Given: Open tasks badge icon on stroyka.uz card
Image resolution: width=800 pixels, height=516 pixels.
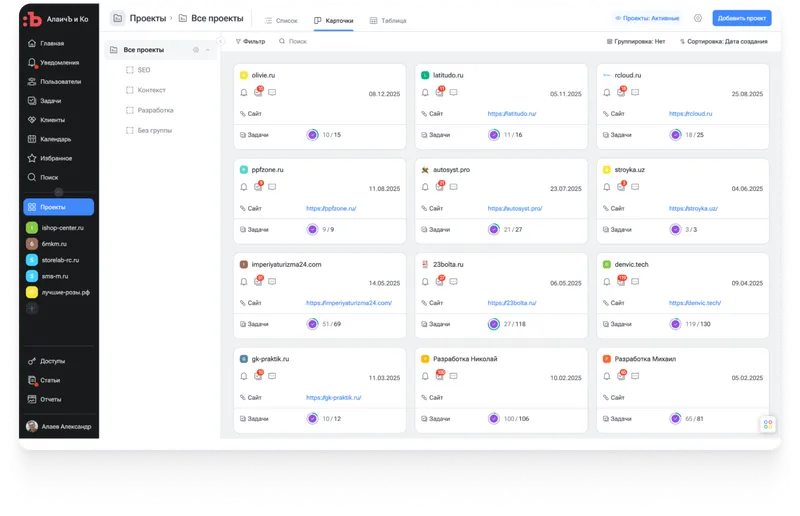Looking at the screenshot, I should pos(621,186).
